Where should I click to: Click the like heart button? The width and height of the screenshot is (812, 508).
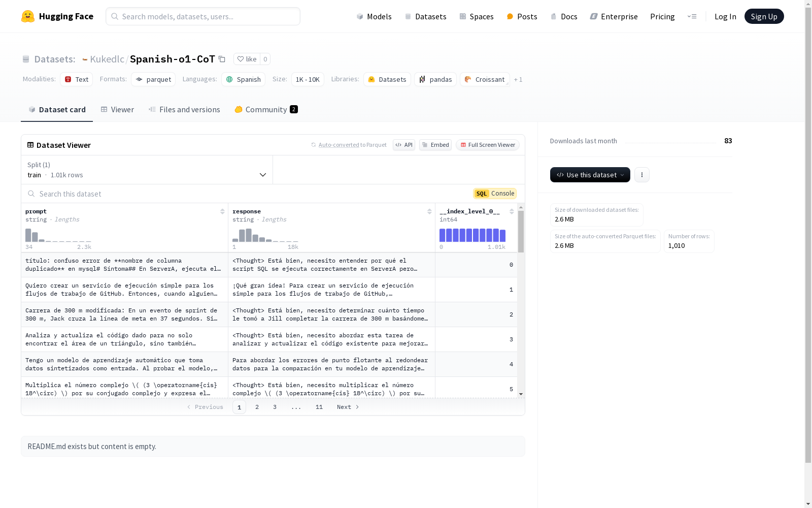pos(247,59)
